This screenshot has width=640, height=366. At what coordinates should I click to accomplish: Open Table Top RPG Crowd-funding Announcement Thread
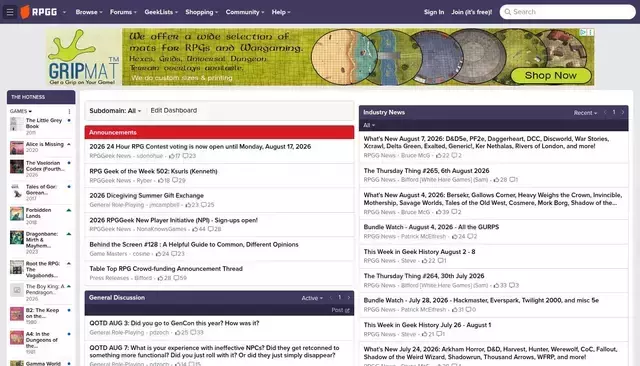[166, 269]
